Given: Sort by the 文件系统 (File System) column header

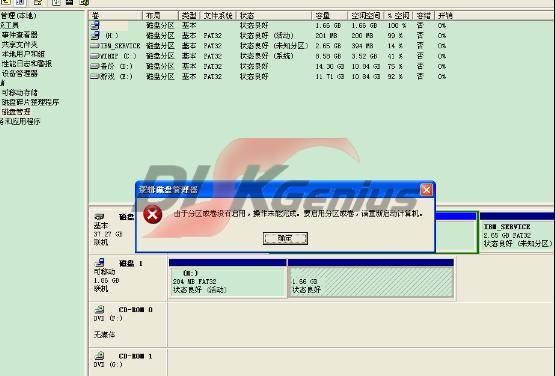Looking at the screenshot, I should [218, 16].
